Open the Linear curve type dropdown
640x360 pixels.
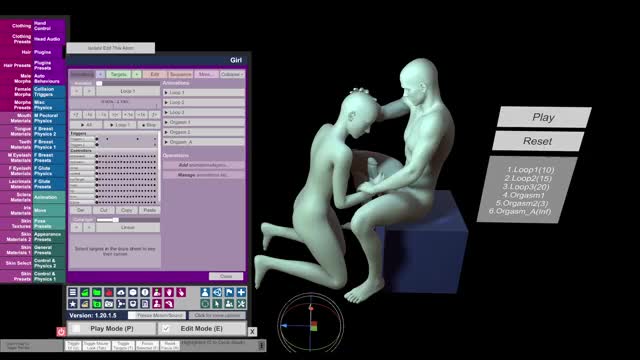[x=128, y=227]
